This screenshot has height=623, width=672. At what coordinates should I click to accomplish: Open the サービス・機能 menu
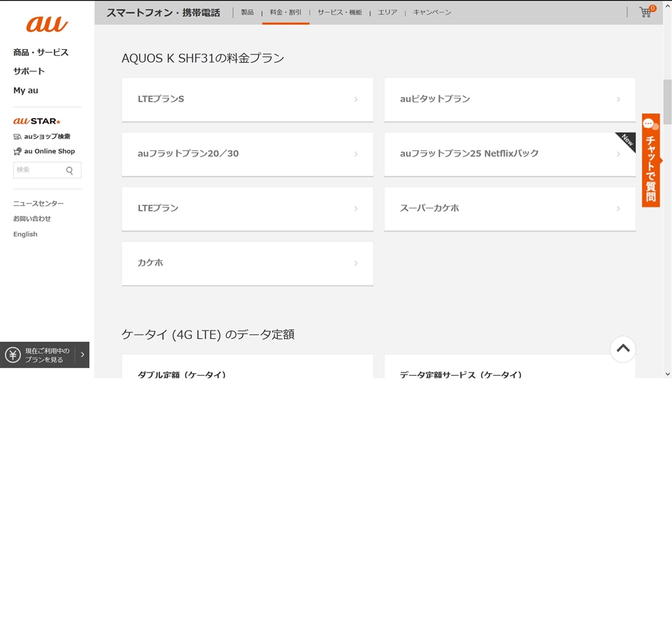point(339,12)
